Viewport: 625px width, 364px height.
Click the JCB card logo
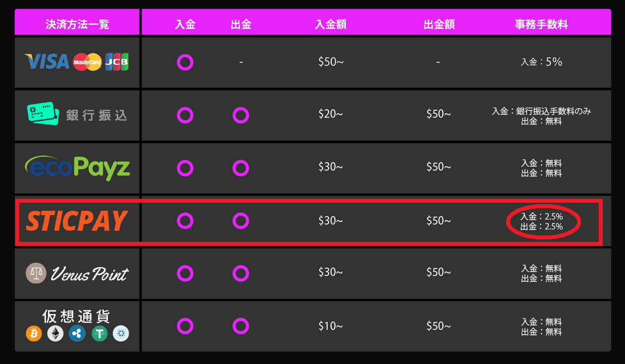(x=117, y=62)
